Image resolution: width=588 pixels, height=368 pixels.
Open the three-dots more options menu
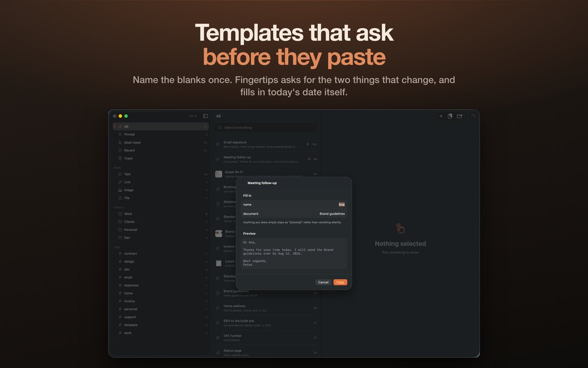click(x=193, y=116)
